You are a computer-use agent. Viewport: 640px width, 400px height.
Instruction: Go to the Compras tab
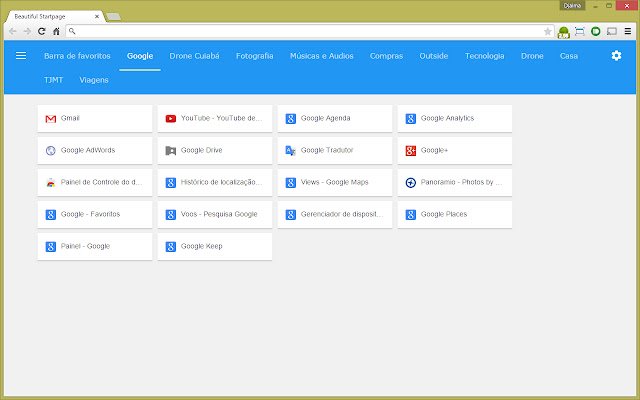coord(386,56)
